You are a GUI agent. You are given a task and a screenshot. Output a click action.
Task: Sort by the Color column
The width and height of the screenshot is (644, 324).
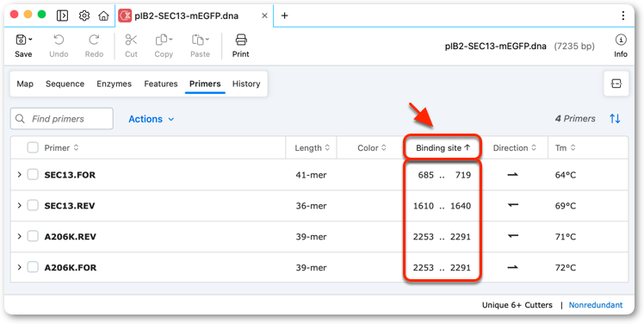point(372,147)
